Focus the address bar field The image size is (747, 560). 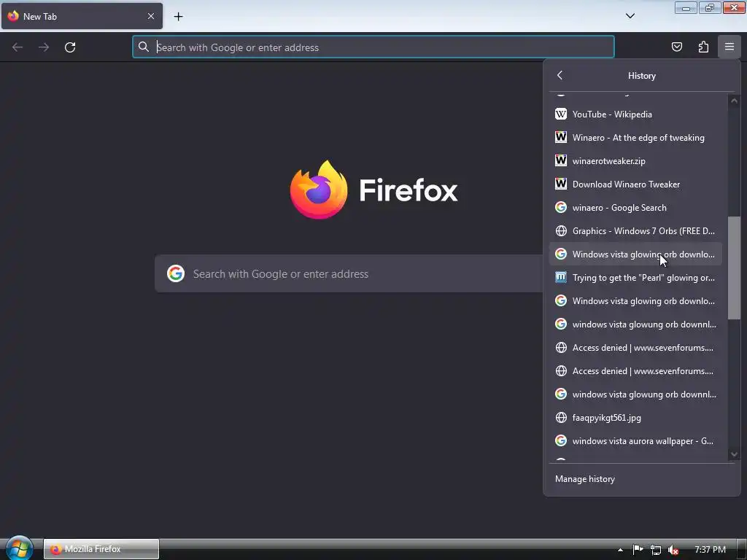373,47
